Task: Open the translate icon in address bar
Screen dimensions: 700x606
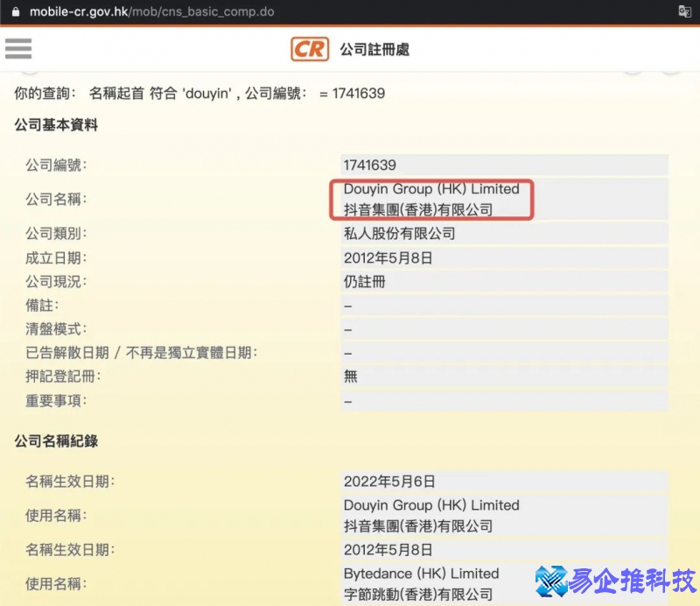Action: (x=684, y=11)
